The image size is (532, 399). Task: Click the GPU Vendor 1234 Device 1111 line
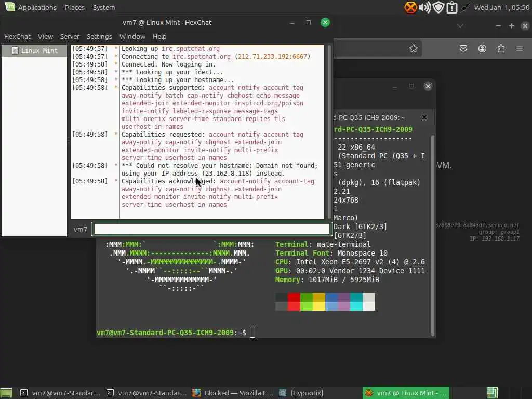point(350,271)
